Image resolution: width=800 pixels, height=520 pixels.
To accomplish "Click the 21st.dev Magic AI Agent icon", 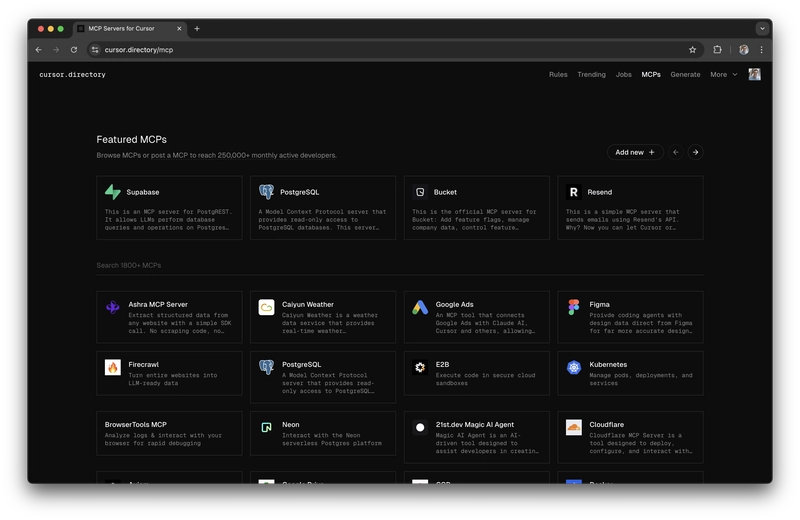I will (x=420, y=428).
